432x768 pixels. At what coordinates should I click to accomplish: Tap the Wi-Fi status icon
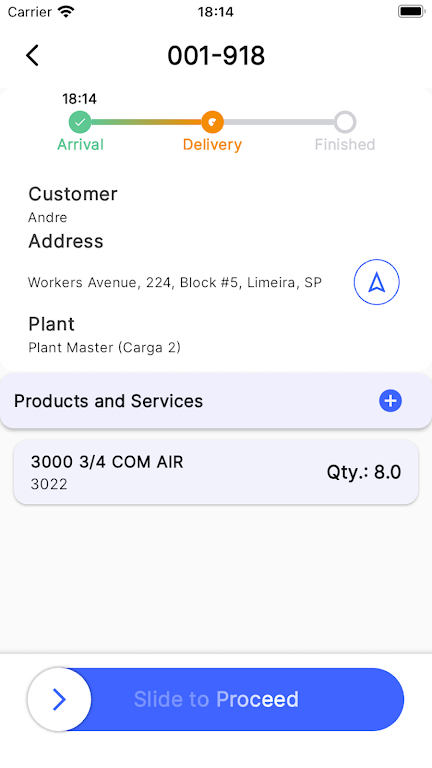coord(66,11)
